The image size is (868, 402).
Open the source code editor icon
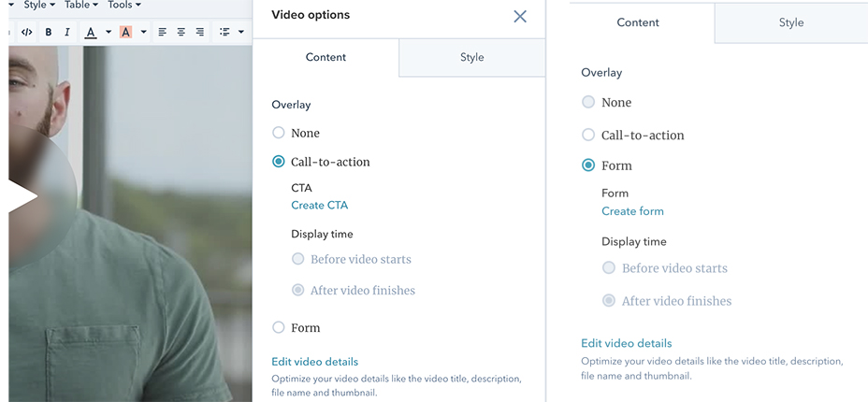click(26, 32)
